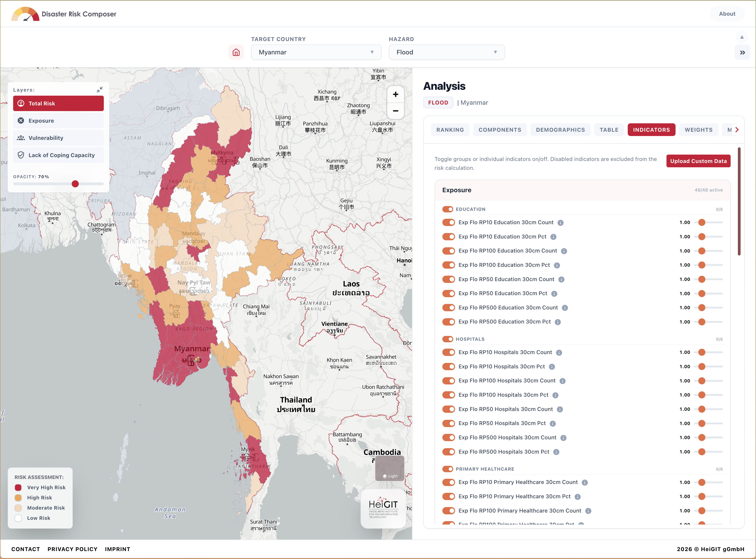Disable Exp Flo RP10 Education 30cm Pct
This screenshot has height=559, width=756.
tap(448, 236)
